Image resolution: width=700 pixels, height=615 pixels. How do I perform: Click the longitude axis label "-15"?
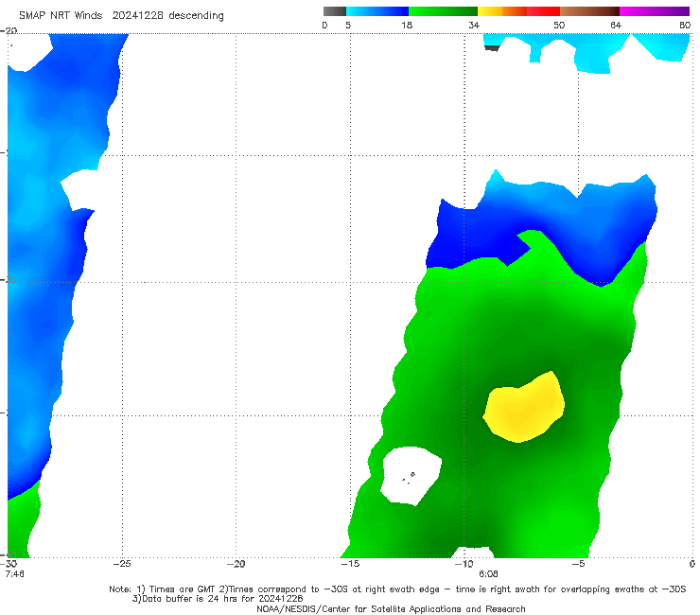pos(350,564)
